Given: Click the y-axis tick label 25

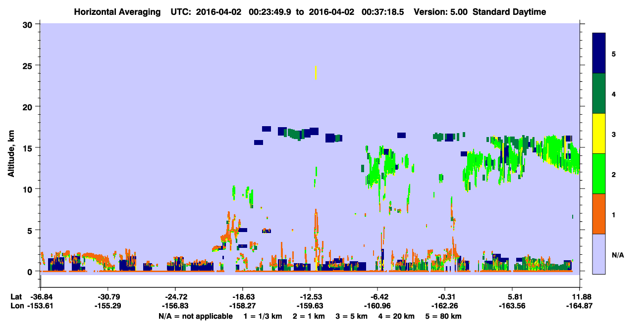Looking at the screenshot, I should (x=29, y=65).
